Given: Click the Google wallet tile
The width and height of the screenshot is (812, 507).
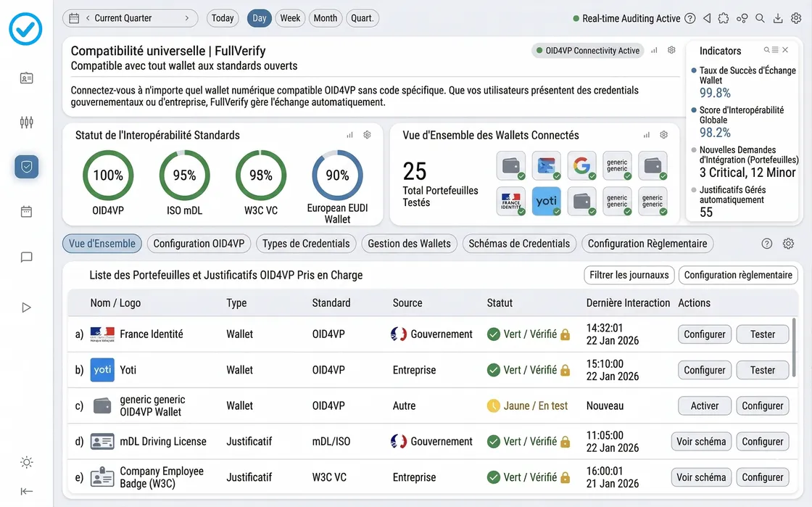Looking at the screenshot, I should 581,165.
